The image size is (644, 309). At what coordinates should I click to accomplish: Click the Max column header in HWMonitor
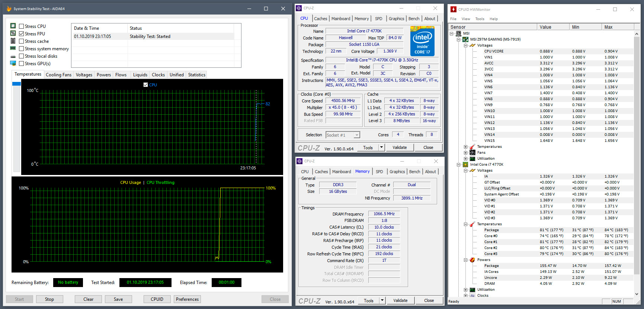(x=618, y=27)
